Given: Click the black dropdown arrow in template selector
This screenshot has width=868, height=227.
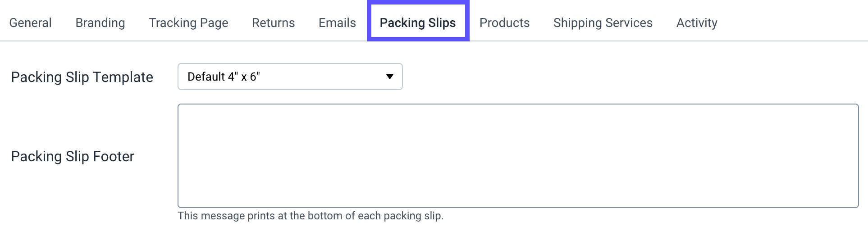Looking at the screenshot, I should [x=390, y=77].
